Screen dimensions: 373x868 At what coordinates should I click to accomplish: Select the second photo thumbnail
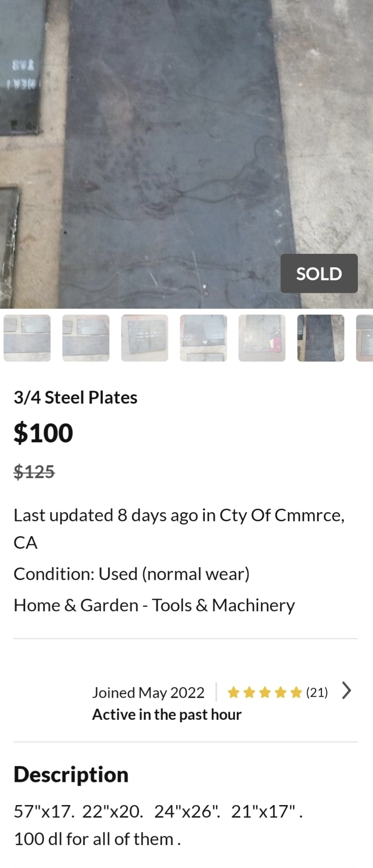tap(86, 338)
